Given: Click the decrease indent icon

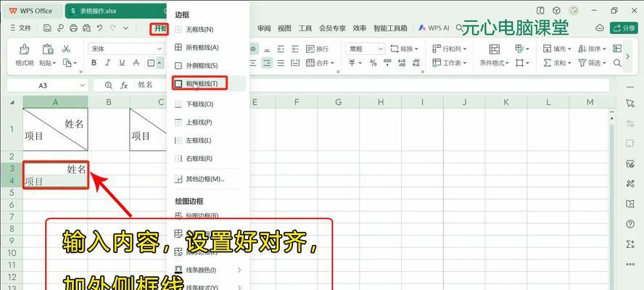Looking at the screenshot, I should click(281, 49).
